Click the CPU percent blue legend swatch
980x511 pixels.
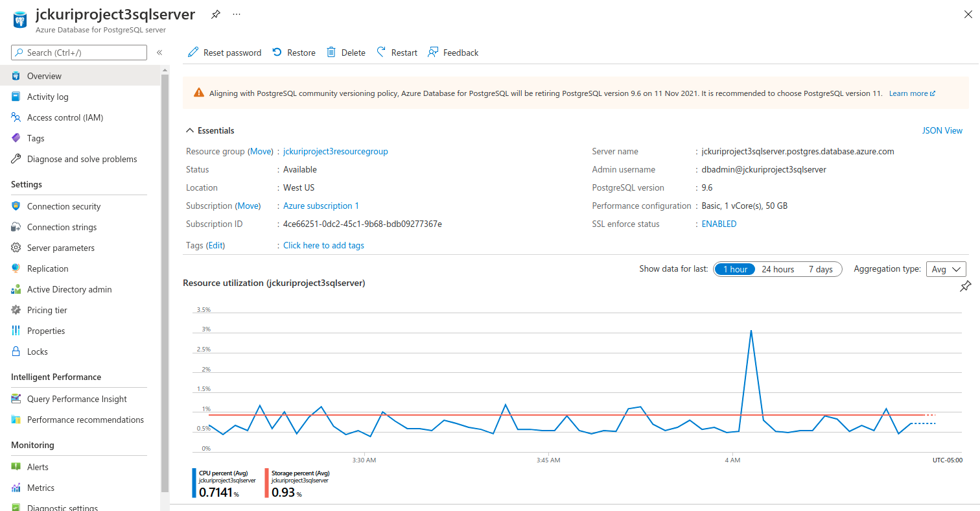pyautogui.click(x=194, y=483)
